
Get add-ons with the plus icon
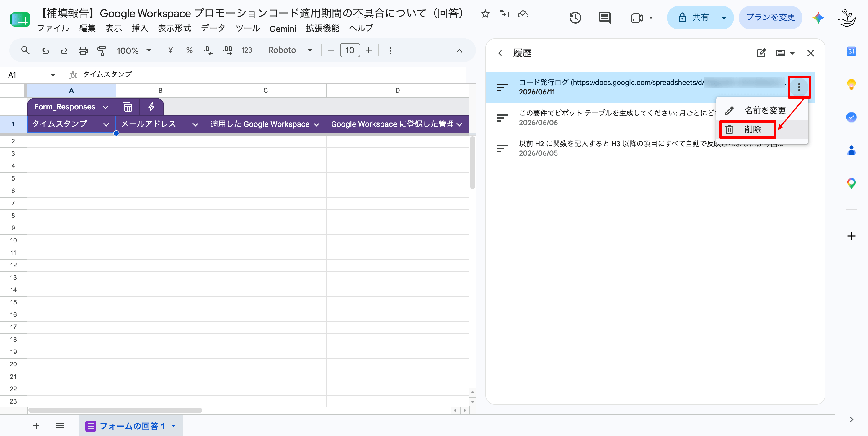click(851, 236)
